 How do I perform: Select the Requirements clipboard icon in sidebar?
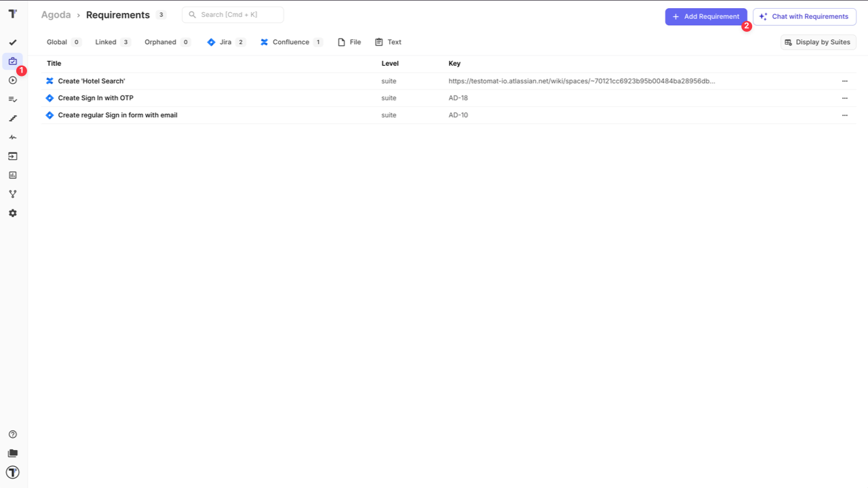pyautogui.click(x=12, y=61)
